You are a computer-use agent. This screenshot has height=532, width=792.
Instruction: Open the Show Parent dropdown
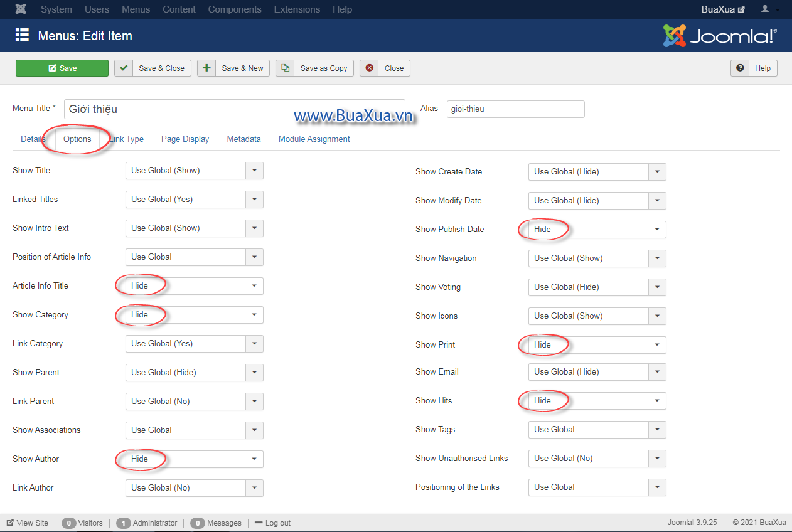195,373
